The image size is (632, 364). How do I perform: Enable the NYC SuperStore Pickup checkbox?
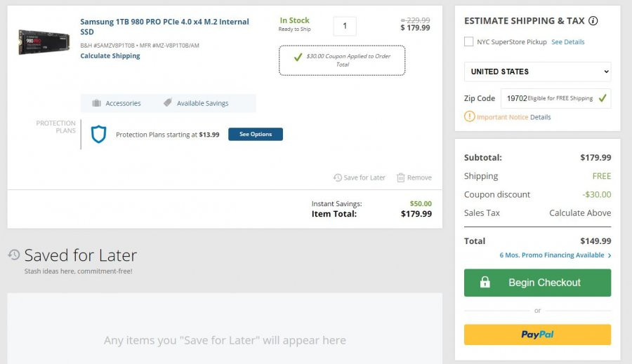click(x=469, y=41)
